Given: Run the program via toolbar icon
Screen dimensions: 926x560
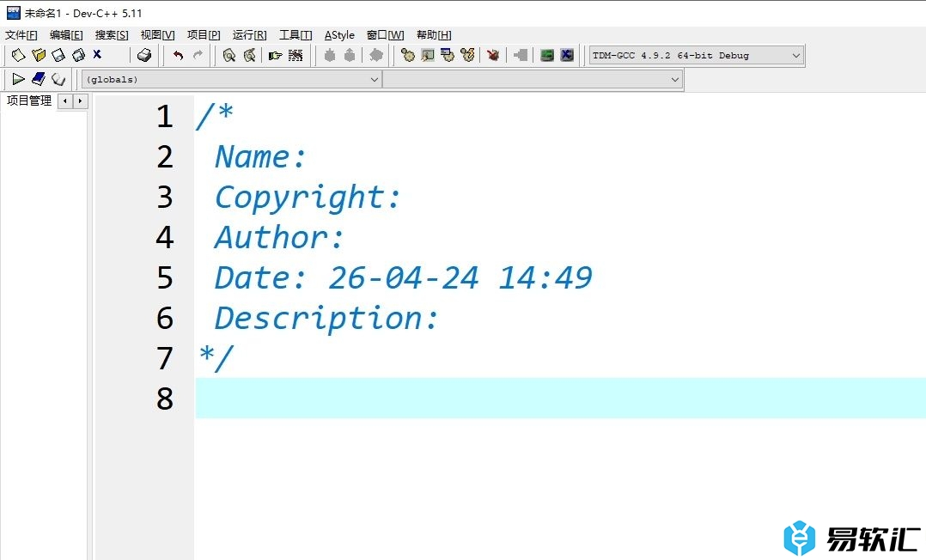Looking at the screenshot, I should [428, 55].
